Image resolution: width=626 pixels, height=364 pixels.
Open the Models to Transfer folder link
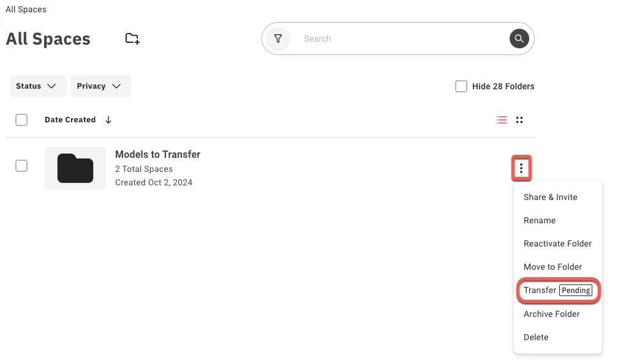157,154
